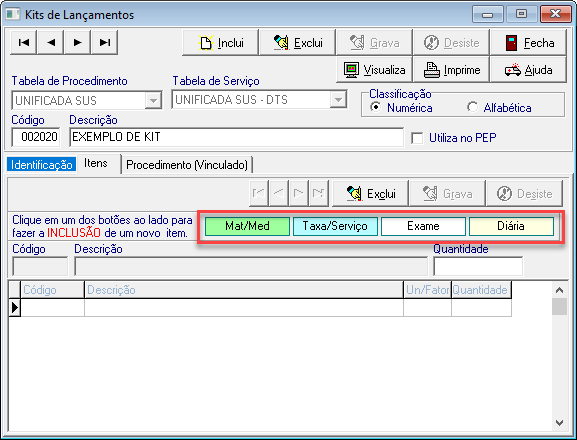Click the Quantidade input field
The height and width of the screenshot is (440, 577).
tap(478, 266)
